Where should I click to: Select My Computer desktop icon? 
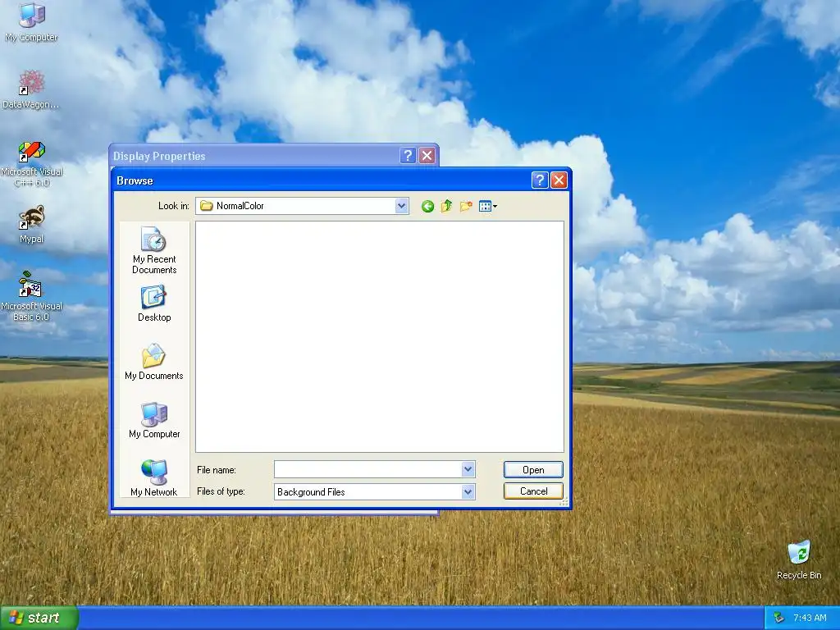click(x=32, y=22)
